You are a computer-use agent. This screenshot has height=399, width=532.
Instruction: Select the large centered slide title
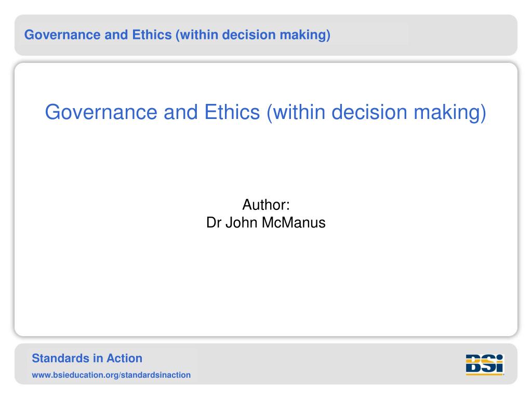pos(265,112)
